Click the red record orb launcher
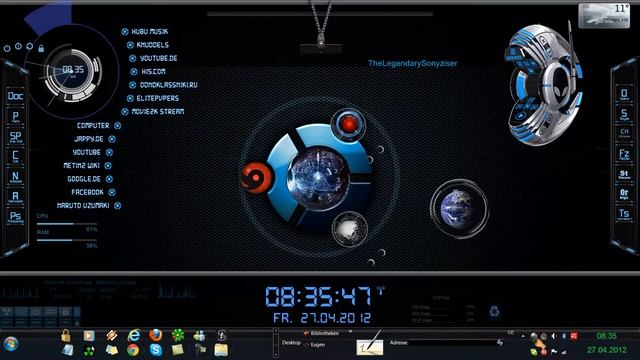The height and width of the screenshot is (360, 640). click(x=348, y=124)
